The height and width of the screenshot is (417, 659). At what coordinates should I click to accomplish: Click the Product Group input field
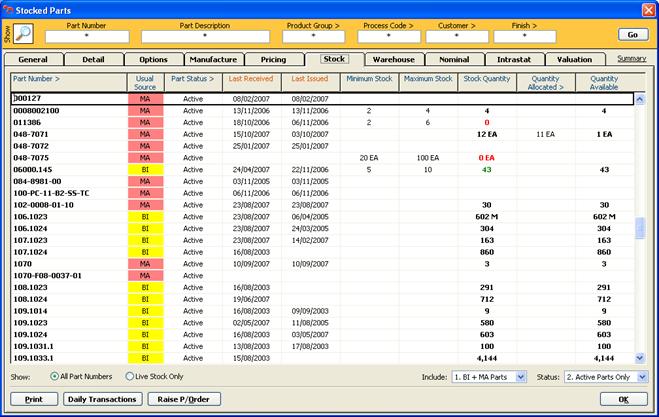tap(314, 37)
